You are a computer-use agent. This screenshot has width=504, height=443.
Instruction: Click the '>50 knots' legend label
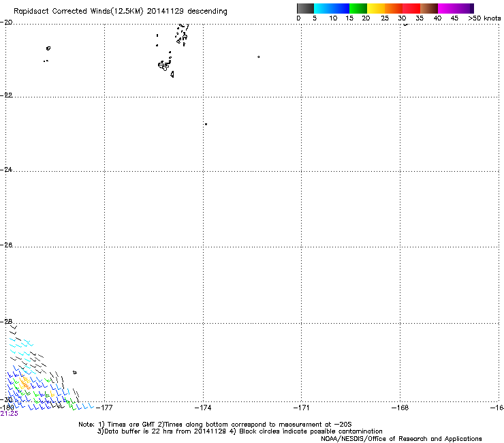[484, 18]
